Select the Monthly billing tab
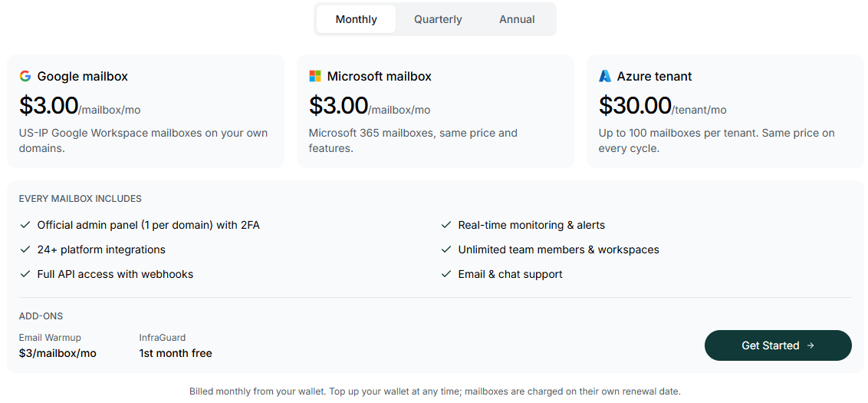Viewport: 868px width, 403px height. [356, 19]
